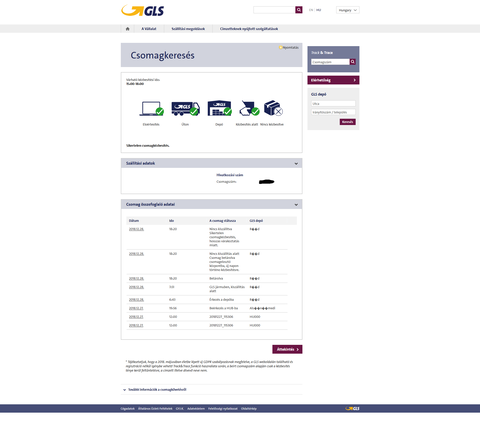Open the Felelősségi nyilatkozat footer link
This screenshot has height=426, width=480.
[x=223, y=409]
